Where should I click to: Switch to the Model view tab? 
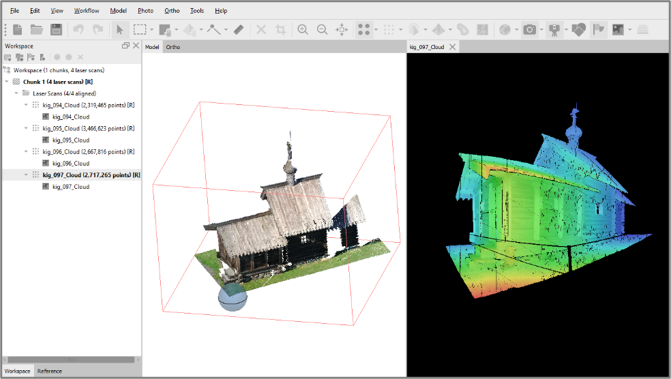coord(152,47)
